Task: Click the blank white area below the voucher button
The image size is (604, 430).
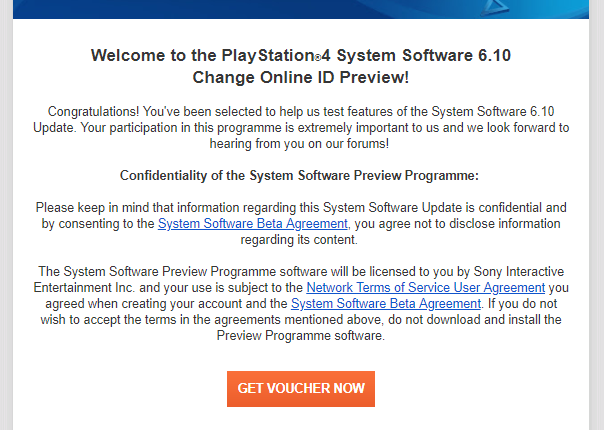Action: (x=300, y=420)
